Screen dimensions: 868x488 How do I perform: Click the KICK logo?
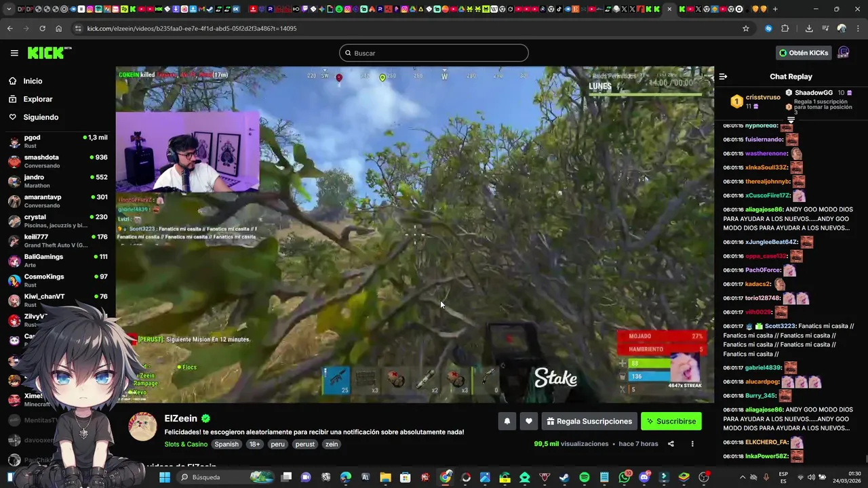point(49,53)
